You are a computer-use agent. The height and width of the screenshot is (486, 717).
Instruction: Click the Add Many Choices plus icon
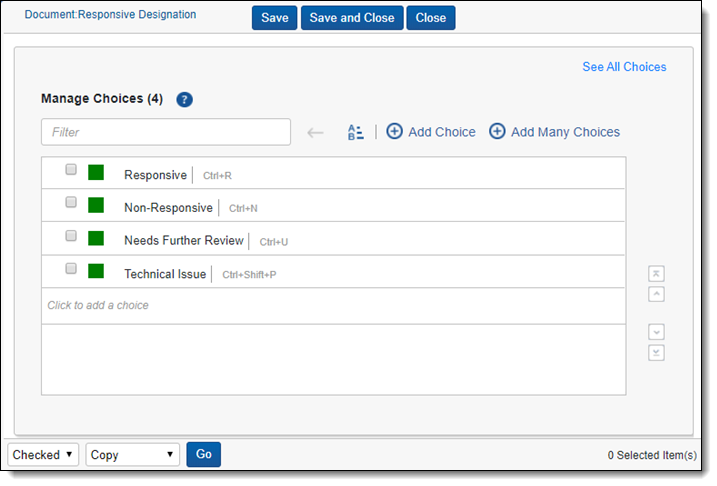coord(497,132)
